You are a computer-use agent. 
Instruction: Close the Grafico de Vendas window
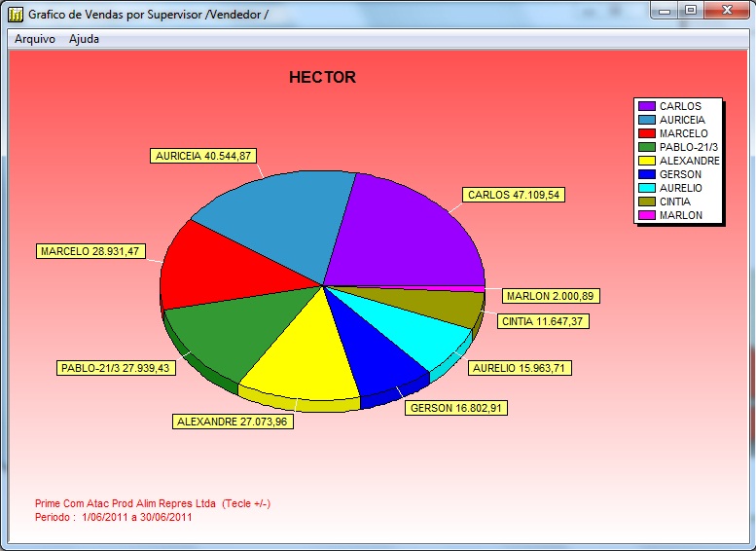tap(727, 10)
